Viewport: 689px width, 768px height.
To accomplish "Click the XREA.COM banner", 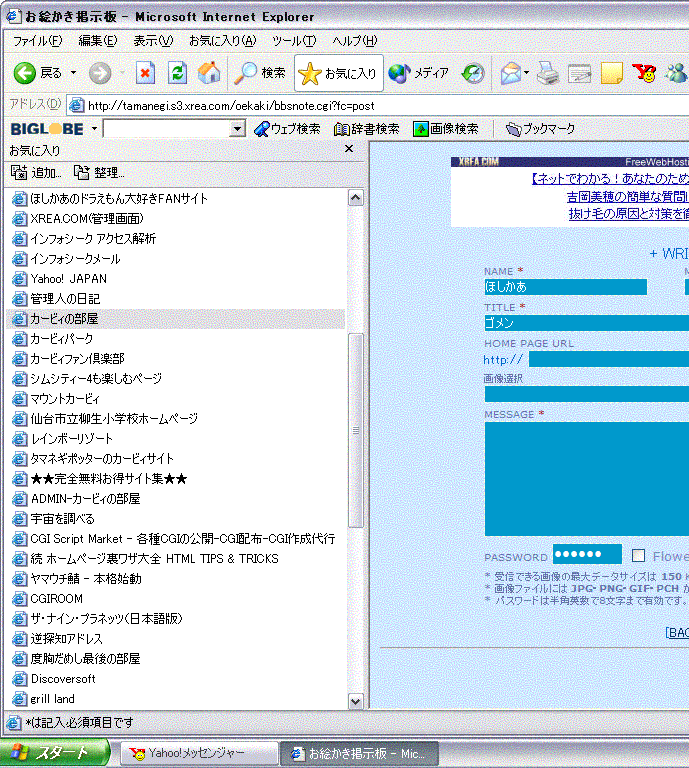I will 570,162.
